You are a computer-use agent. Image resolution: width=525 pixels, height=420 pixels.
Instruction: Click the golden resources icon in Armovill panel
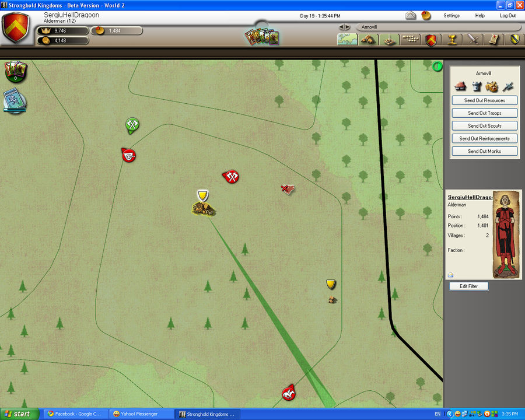click(492, 86)
